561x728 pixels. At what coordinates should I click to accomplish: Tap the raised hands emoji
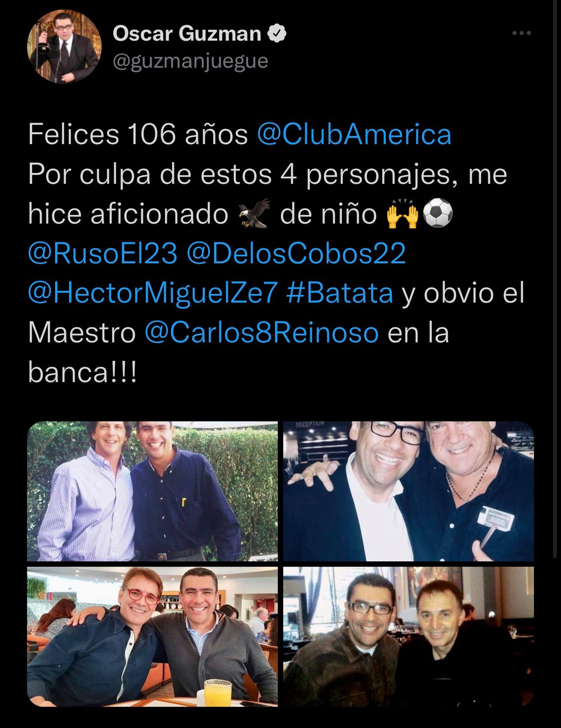click(402, 214)
